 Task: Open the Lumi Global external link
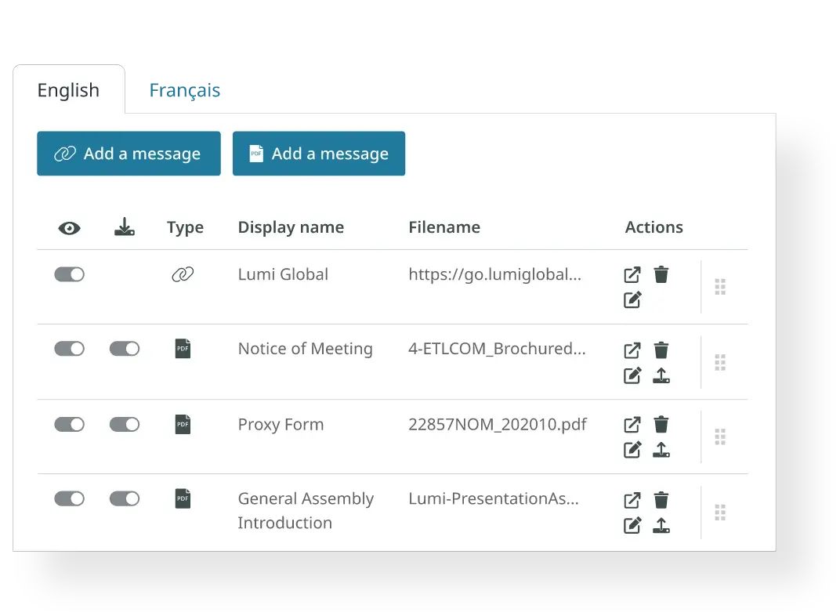pyautogui.click(x=632, y=274)
